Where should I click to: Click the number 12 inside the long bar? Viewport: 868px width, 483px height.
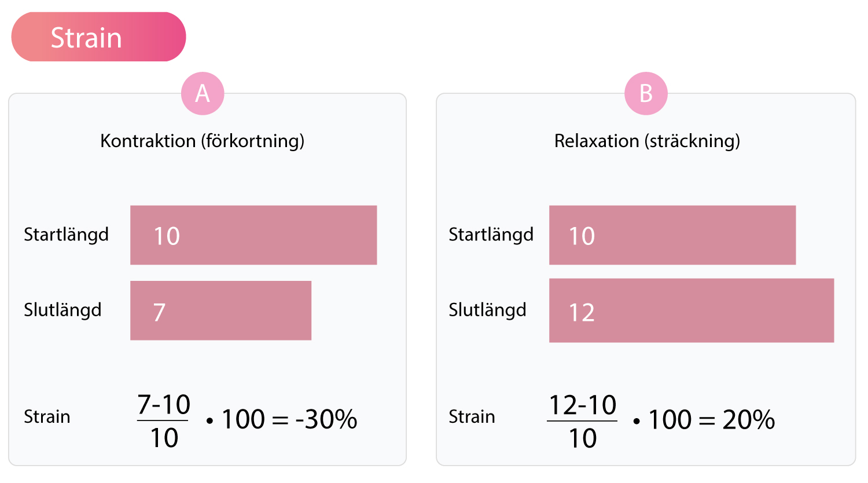coord(582,313)
